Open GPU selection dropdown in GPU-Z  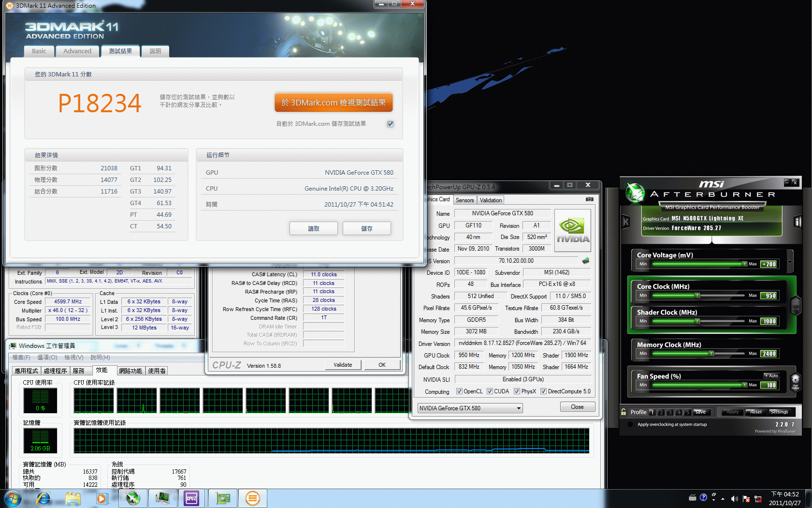point(470,408)
